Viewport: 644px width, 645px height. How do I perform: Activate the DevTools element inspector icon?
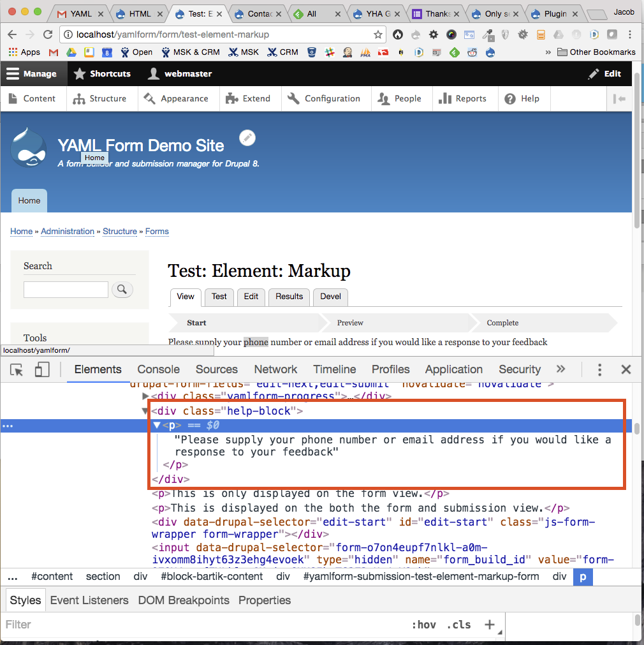tap(17, 370)
